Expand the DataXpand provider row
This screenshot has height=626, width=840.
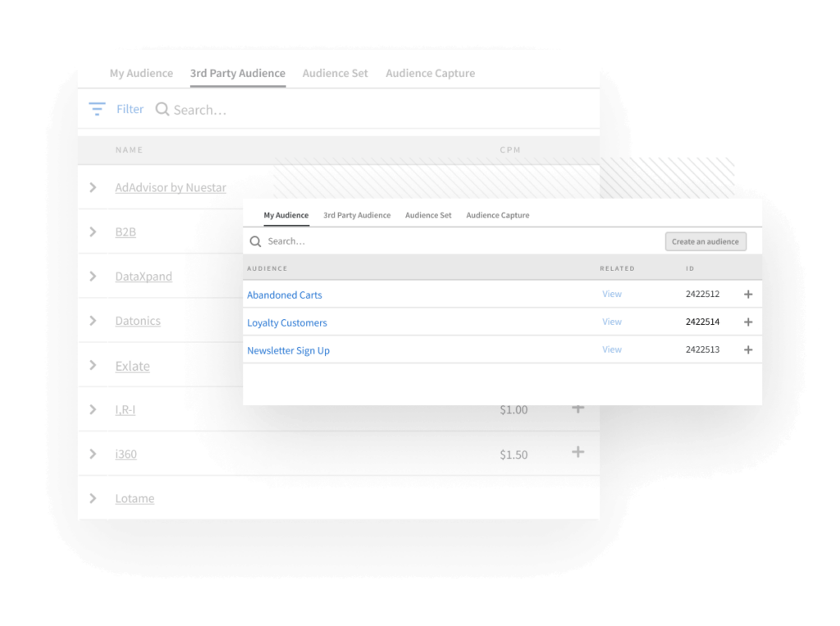tap(93, 276)
